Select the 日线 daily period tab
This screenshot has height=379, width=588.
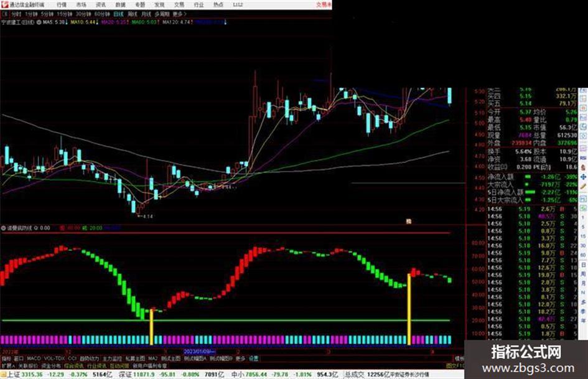[118, 14]
